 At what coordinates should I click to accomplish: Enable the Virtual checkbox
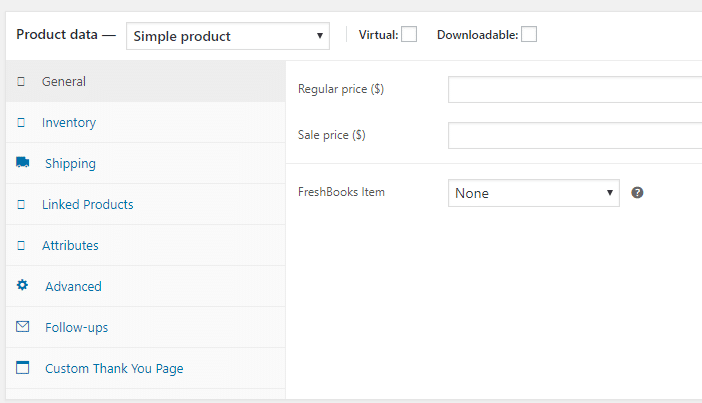click(x=409, y=35)
